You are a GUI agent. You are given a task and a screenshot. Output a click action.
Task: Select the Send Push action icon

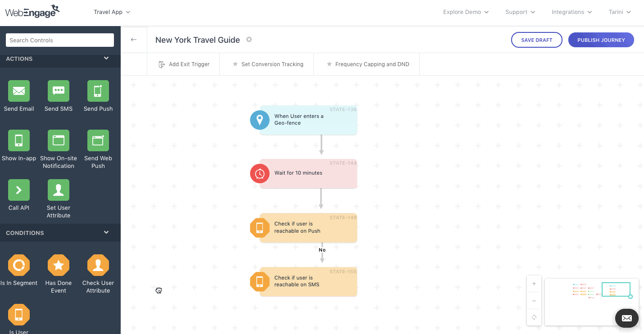(98, 91)
